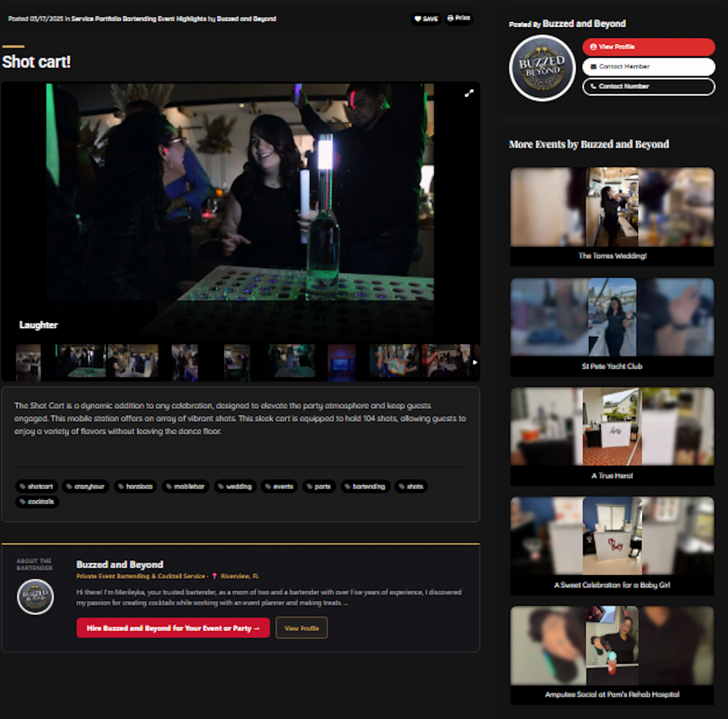Select the party tag
The image size is (728, 719).
click(x=319, y=486)
